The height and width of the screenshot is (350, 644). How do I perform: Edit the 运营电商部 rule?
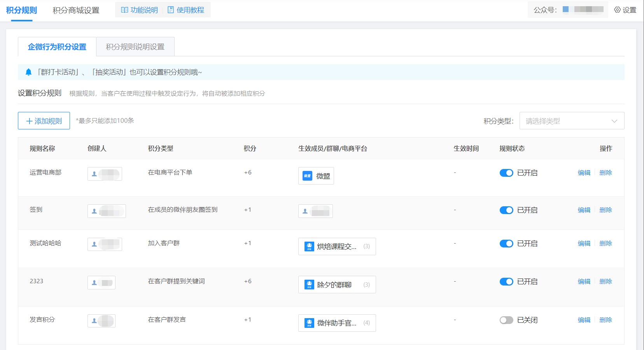pyautogui.click(x=584, y=173)
